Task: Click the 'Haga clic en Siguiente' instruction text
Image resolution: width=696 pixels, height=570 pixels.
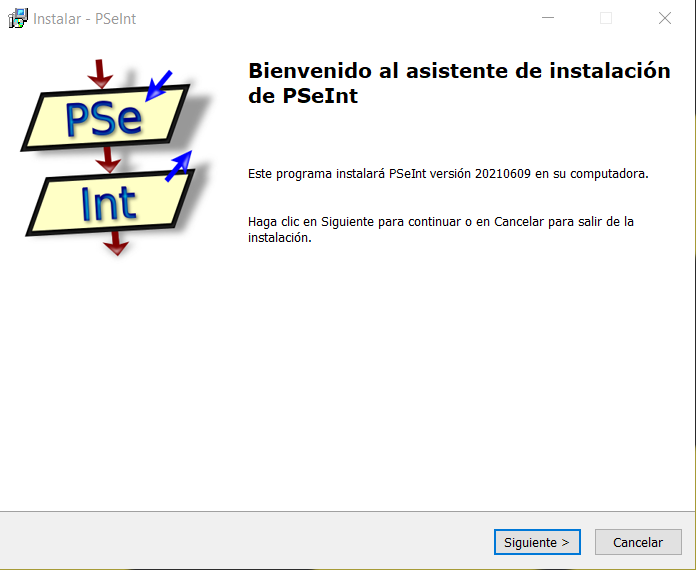Action: tap(440, 229)
